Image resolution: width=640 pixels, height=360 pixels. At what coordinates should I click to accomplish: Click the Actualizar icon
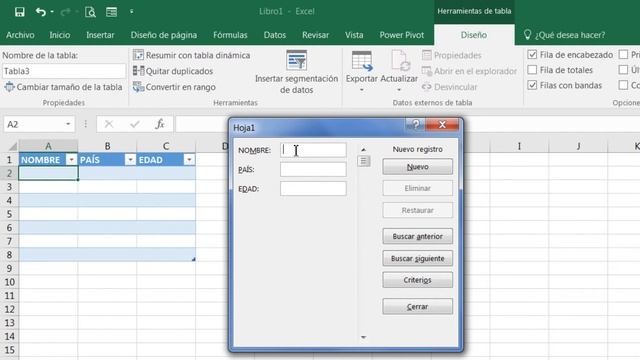pos(399,61)
